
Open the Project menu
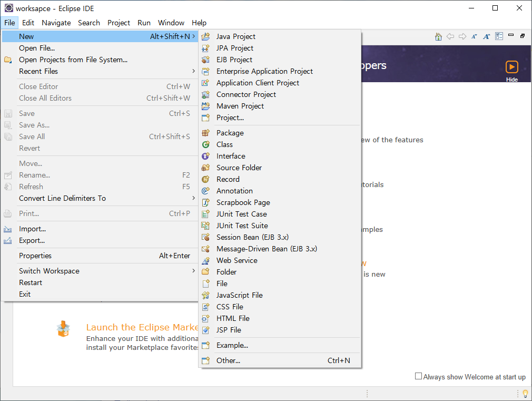[x=119, y=23]
